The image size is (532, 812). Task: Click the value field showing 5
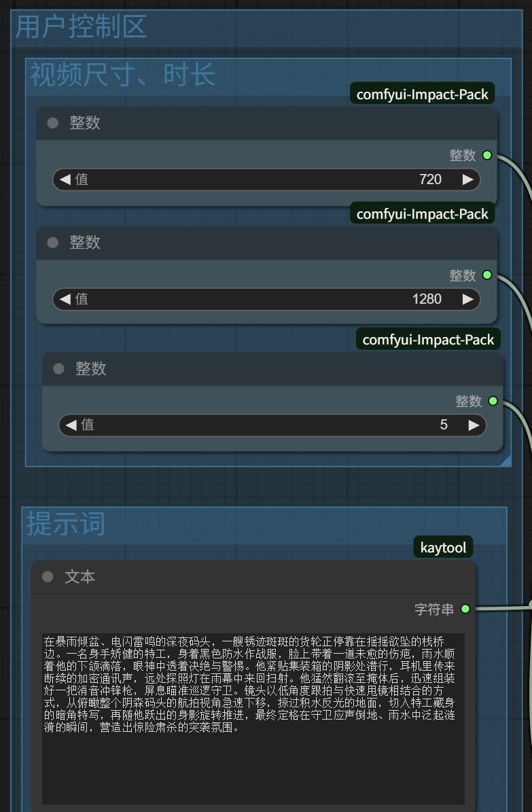click(272, 425)
